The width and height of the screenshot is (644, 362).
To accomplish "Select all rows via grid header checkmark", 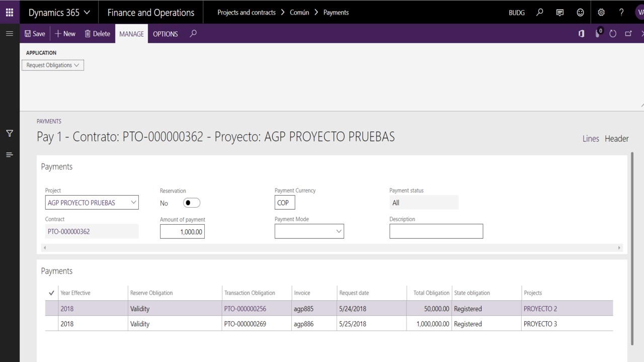I will 51,293.
